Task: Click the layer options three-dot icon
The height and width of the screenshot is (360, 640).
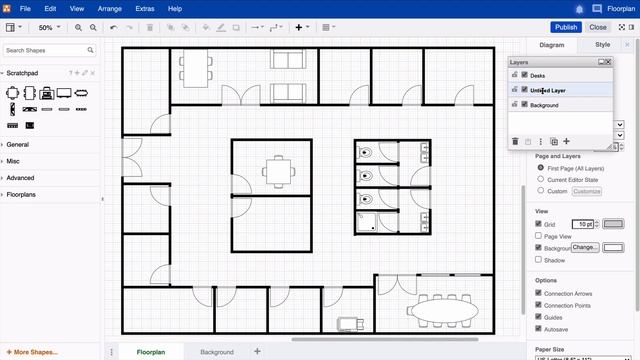Action: 540,142
